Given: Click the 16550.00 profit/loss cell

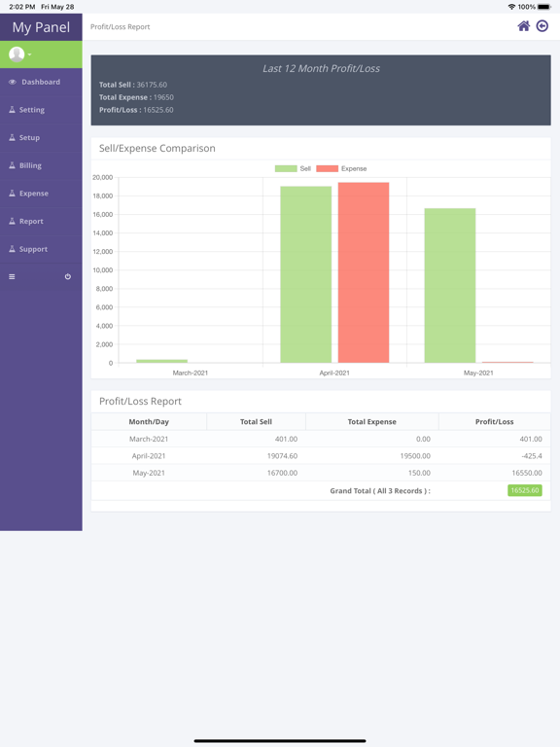Looking at the screenshot, I should (x=527, y=473).
